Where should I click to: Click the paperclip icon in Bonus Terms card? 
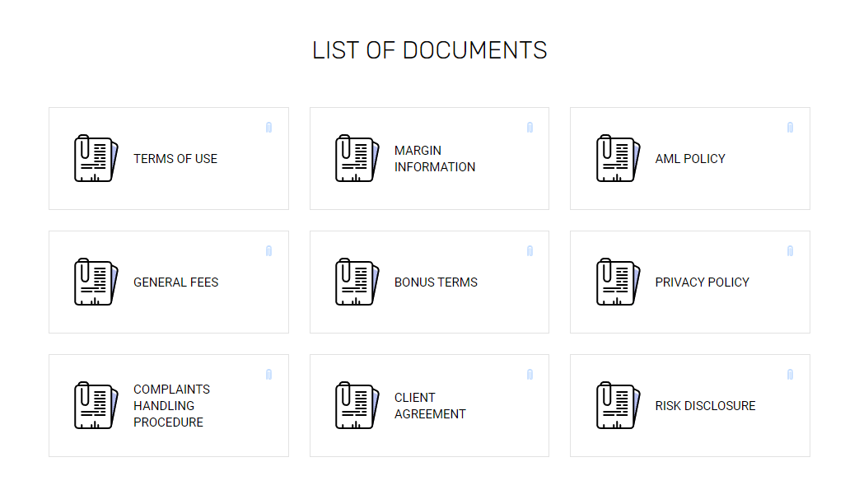pyautogui.click(x=530, y=251)
